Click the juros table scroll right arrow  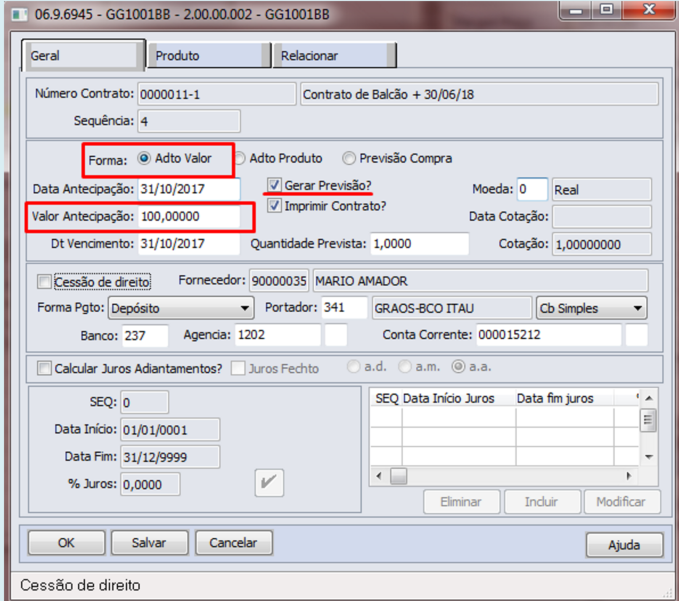tap(629, 476)
